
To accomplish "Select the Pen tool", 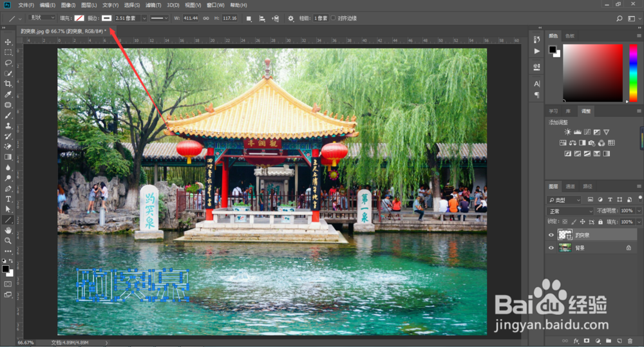I will (x=8, y=189).
